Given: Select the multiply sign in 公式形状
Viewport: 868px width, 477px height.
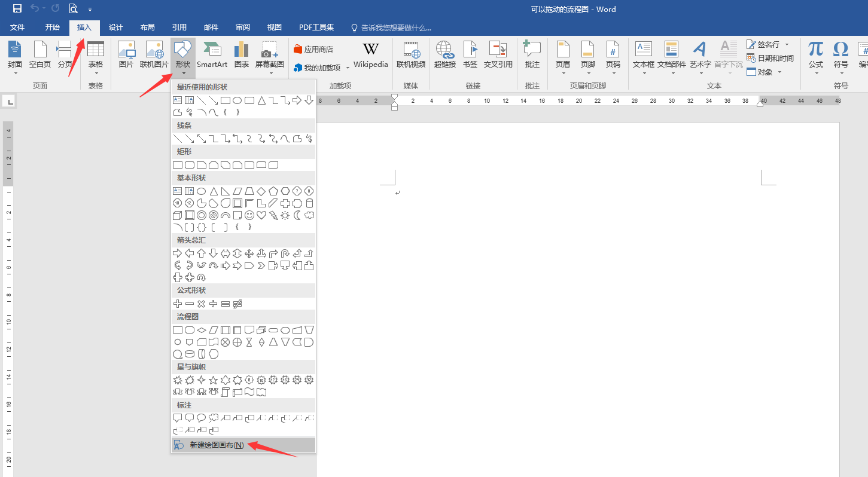Looking at the screenshot, I should pos(202,304).
